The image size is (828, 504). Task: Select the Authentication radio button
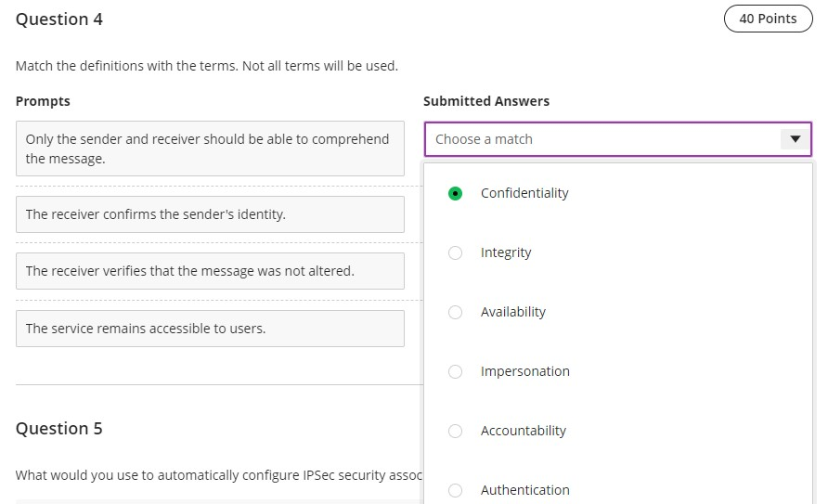pos(455,490)
